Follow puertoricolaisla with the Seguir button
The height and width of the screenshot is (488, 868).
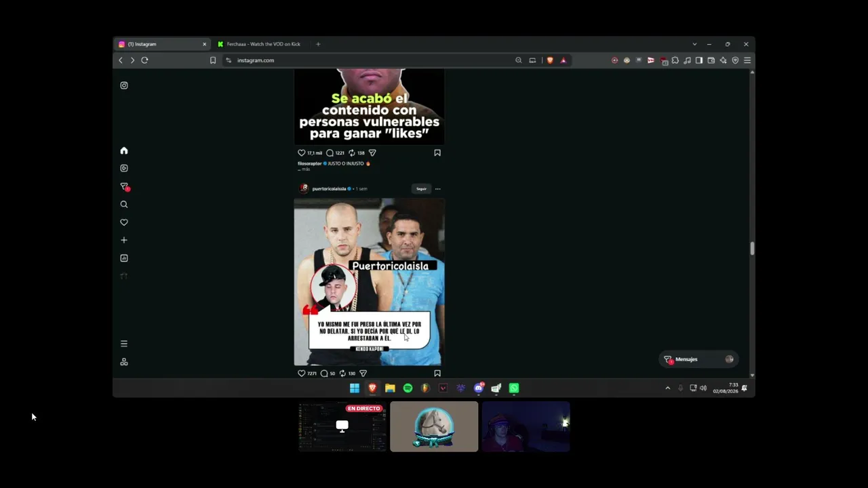421,189
